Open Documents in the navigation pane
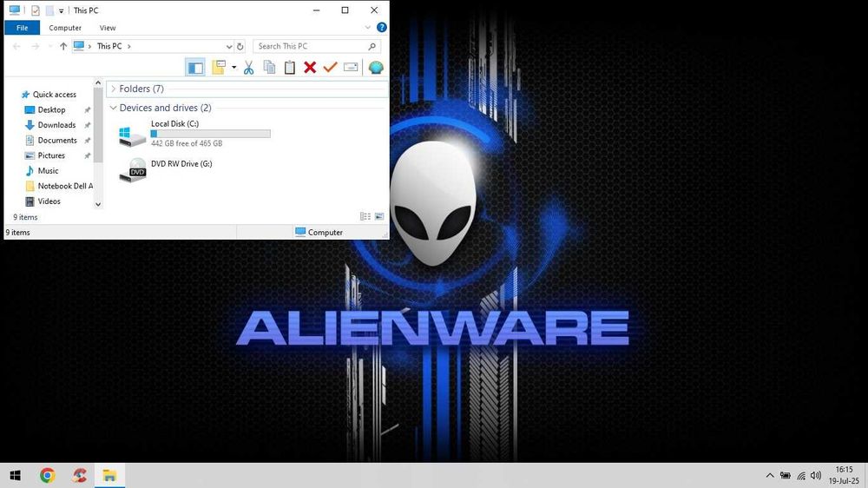This screenshot has width=868, height=488. (57, 140)
